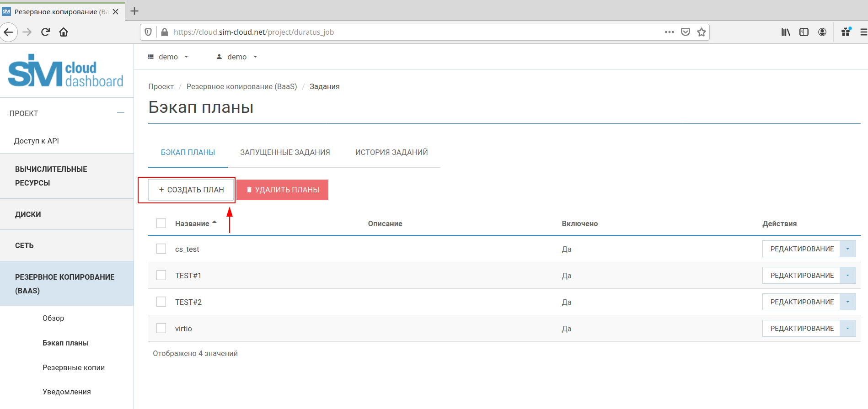Screen dimensions: 868x409
Task: Open the demo project dropdown
Action: (x=168, y=57)
